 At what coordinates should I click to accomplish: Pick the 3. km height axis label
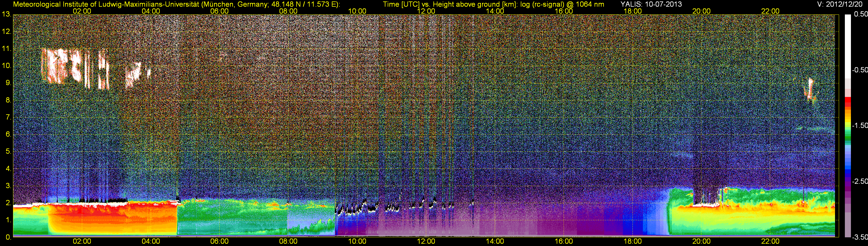[x=8, y=186]
